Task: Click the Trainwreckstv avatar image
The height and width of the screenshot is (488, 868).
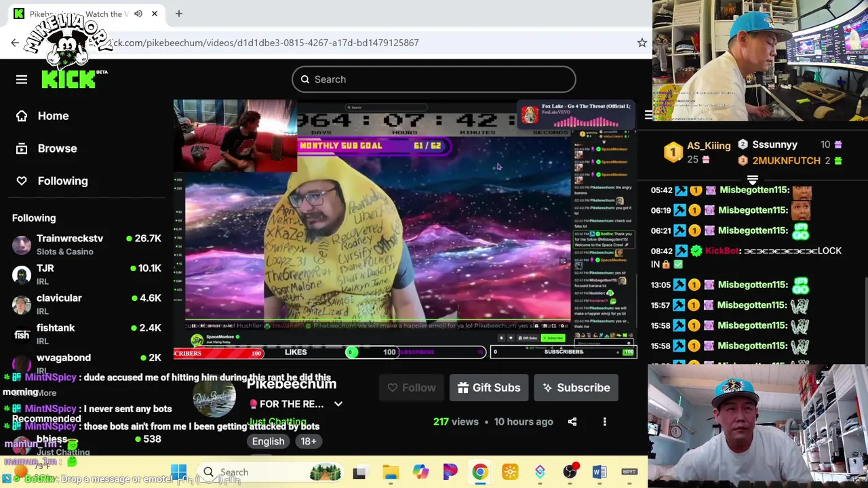Action: 22,245
